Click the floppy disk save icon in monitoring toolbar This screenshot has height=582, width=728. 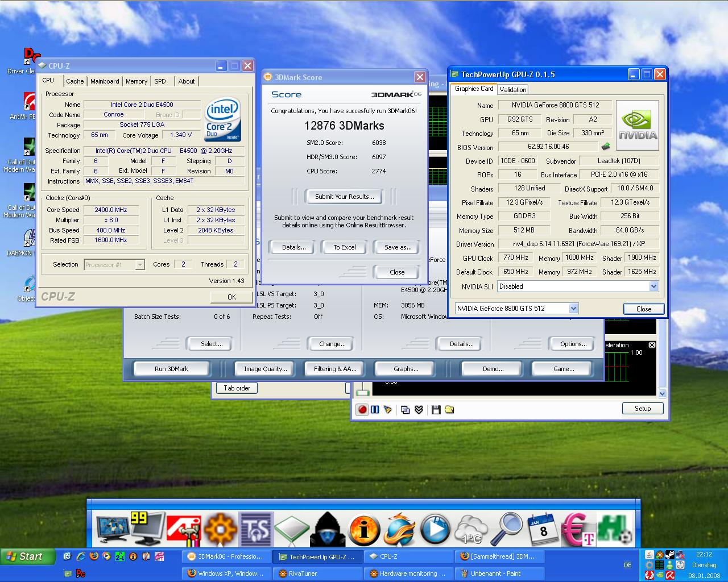(x=436, y=409)
